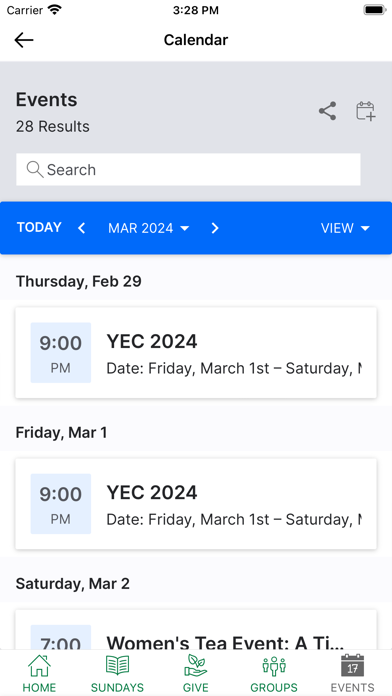
Task: Open the Home tab
Action: pos(40,673)
